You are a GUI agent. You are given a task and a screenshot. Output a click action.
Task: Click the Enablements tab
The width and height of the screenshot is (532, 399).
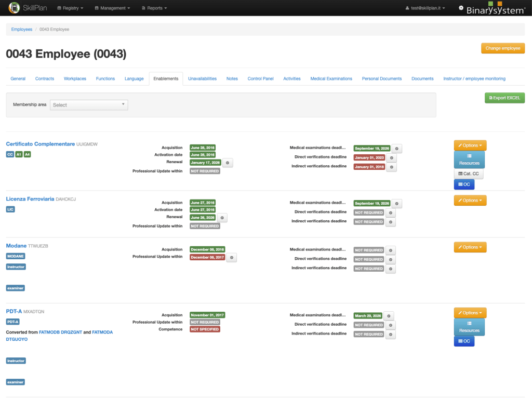tap(166, 79)
